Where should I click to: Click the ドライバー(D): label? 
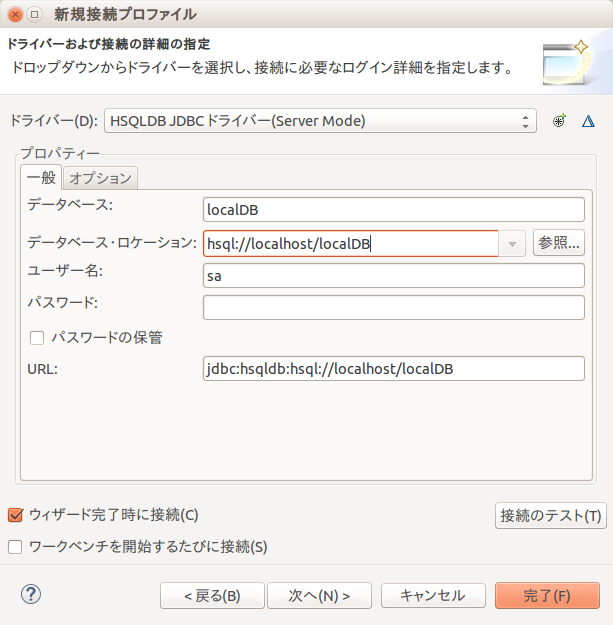53,120
